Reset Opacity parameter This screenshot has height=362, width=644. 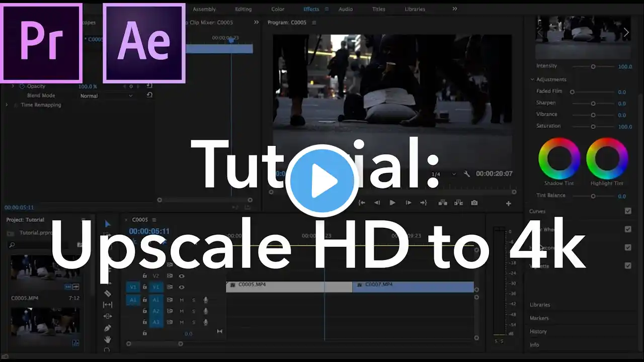point(149,86)
